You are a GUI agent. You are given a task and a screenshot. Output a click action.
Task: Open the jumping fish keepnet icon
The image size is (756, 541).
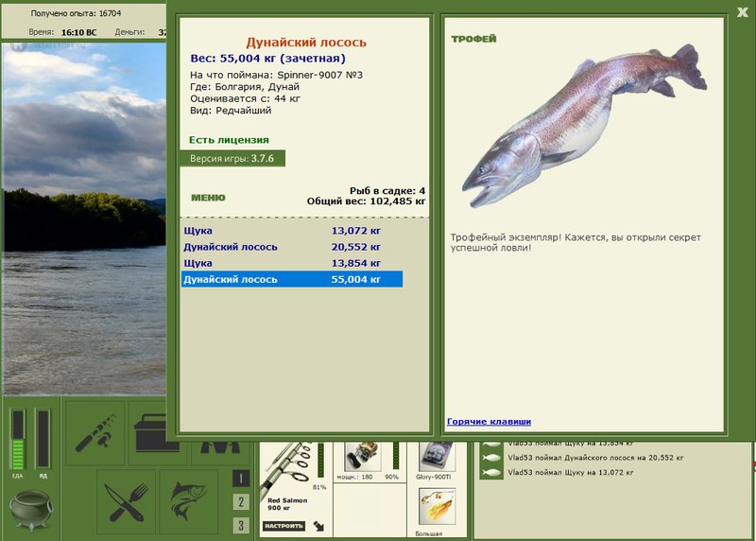point(188,502)
